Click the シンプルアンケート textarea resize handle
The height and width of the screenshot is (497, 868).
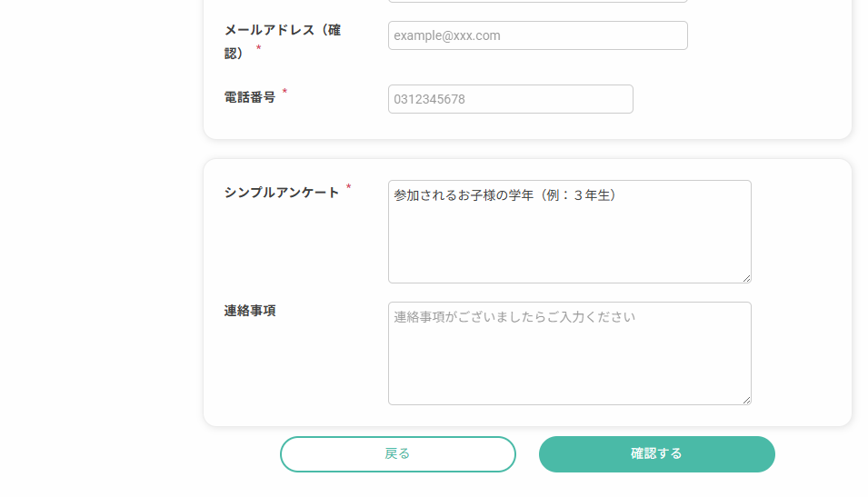pos(746,278)
